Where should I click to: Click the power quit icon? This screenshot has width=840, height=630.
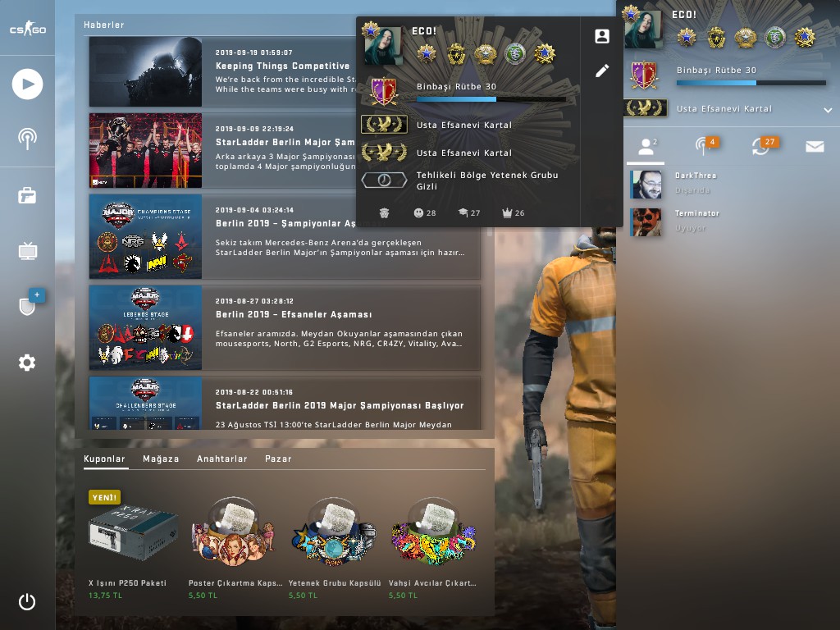[27, 601]
